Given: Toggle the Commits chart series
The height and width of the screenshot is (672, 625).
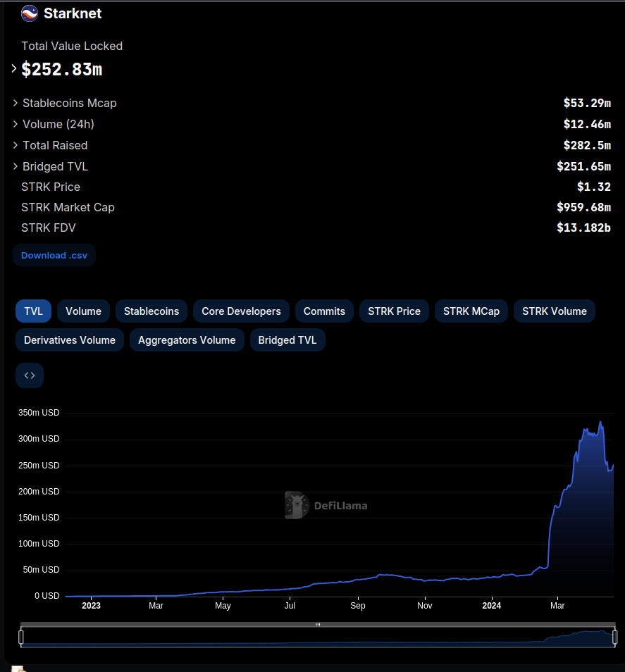Looking at the screenshot, I should click(x=324, y=311).
